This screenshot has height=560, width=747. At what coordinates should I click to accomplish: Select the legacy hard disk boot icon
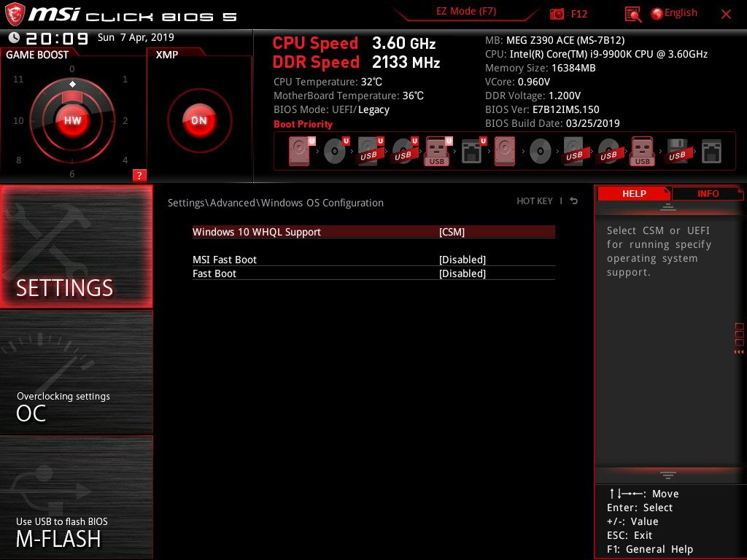click(x=505, y=151)
